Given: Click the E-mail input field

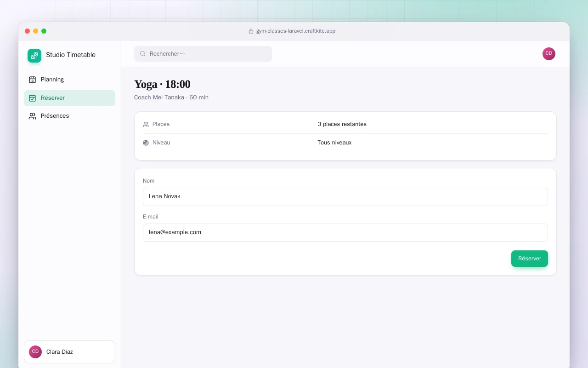Looking at the screenshot, I should pos(345,233).
